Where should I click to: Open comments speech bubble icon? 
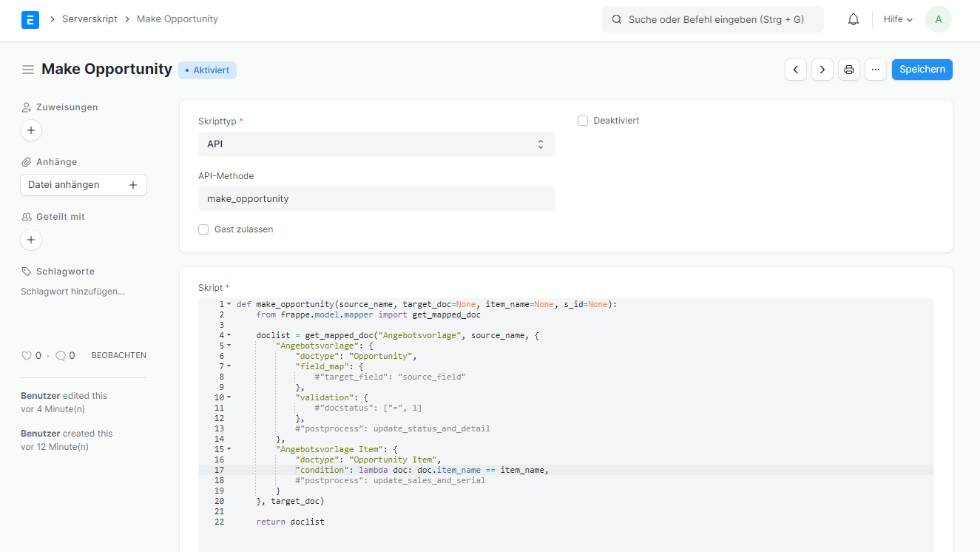pyautogui.click(x=61, y=356)
